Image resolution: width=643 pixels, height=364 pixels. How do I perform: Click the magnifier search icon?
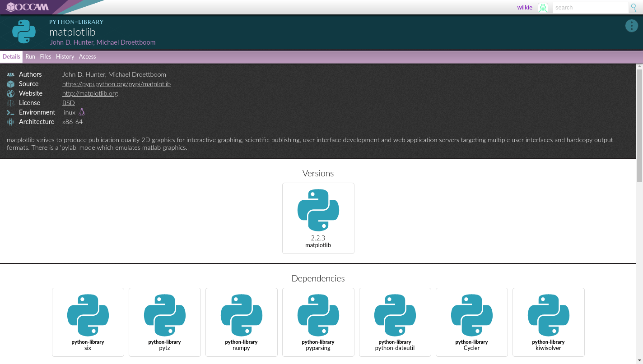point(634,8)
